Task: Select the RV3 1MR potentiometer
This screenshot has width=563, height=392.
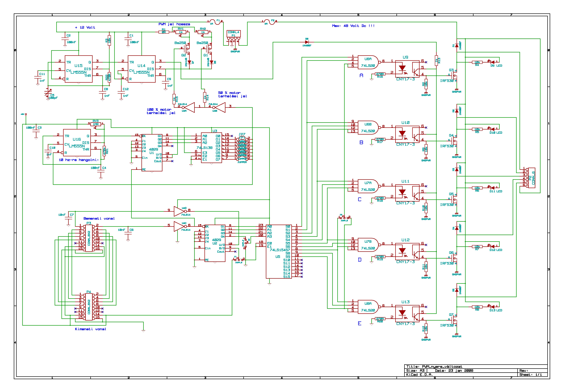Action: point(95,124)
